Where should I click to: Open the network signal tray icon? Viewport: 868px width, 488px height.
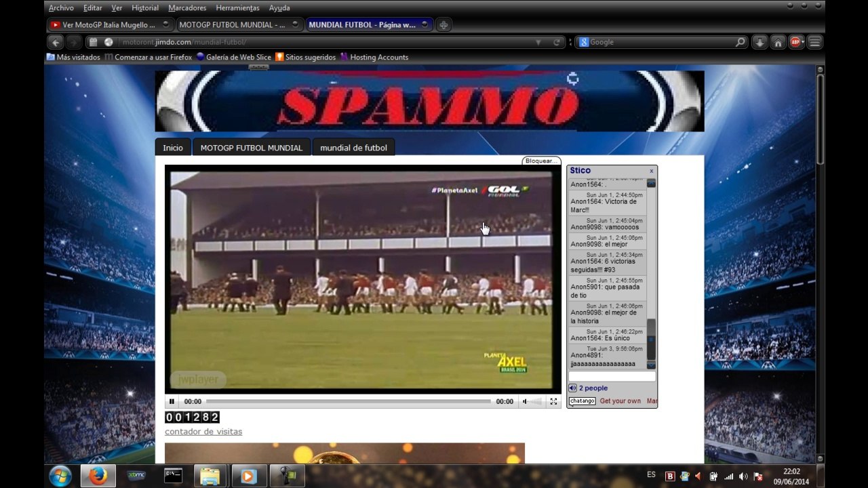(x=729, y=476)
